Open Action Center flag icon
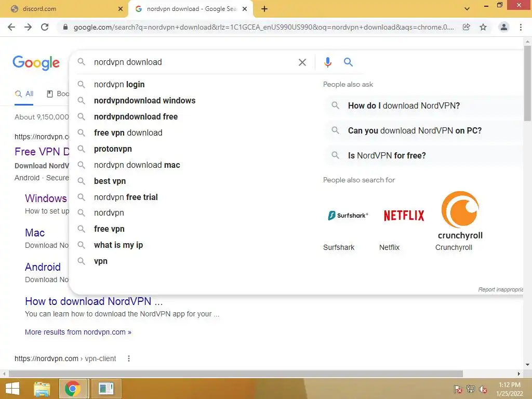Screen dimensions: 532x399 (x=458, y=389)
